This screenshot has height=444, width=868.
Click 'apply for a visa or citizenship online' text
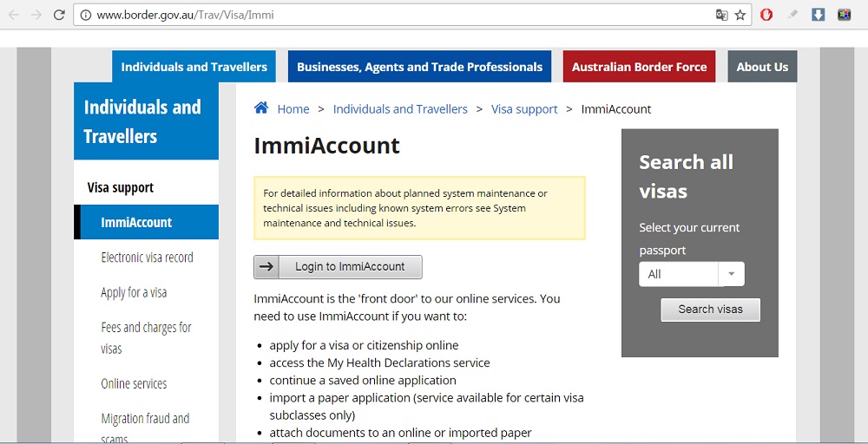[x=365, y=346]
